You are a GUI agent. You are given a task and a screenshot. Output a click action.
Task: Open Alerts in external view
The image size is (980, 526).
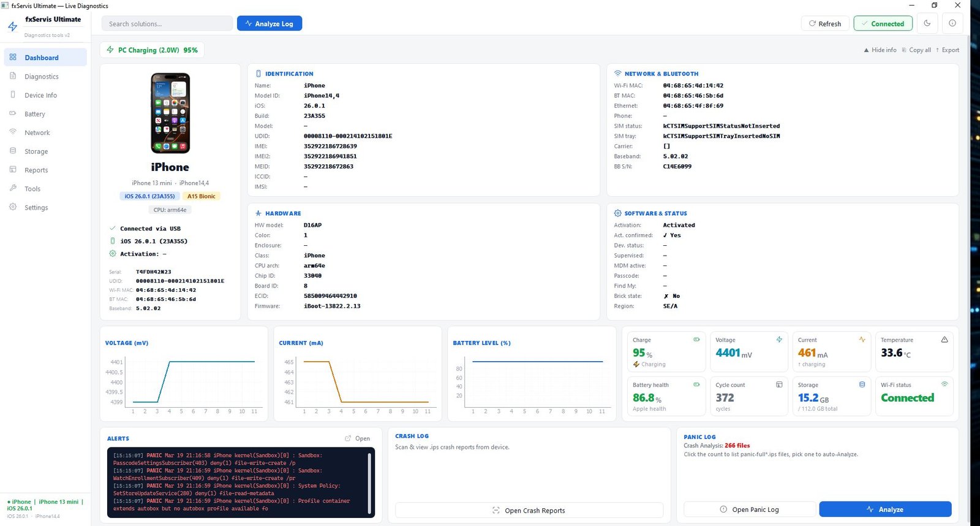[358, 438]
